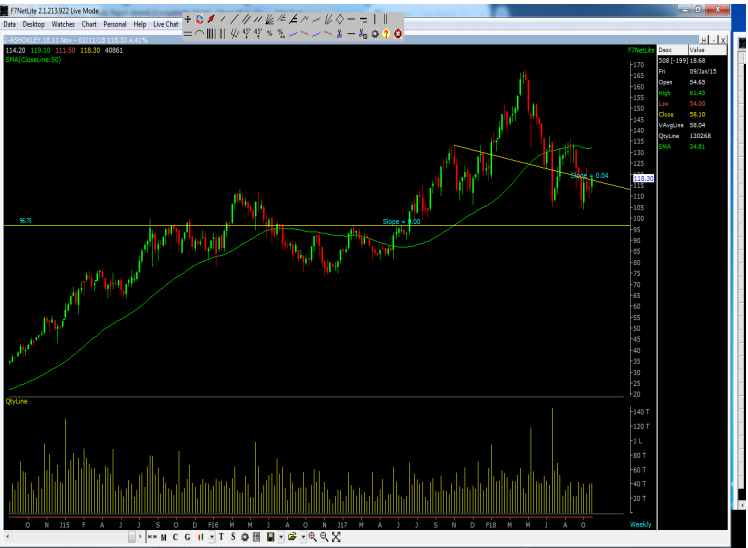748x548 pixels.
Task: Click the H button on chart title bar
Action: 704,40
